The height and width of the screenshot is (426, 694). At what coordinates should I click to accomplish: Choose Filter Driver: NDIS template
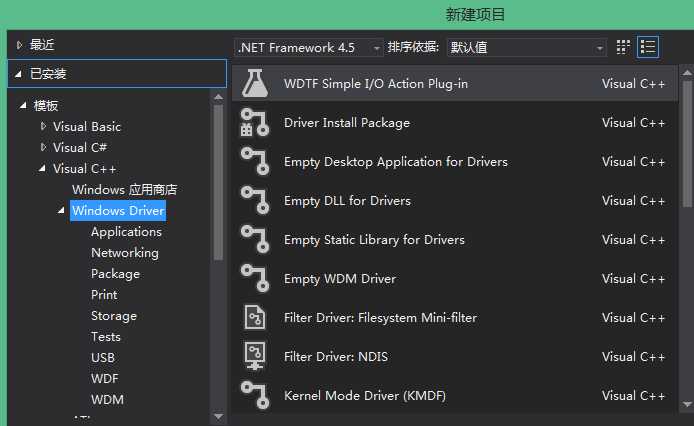455,356
